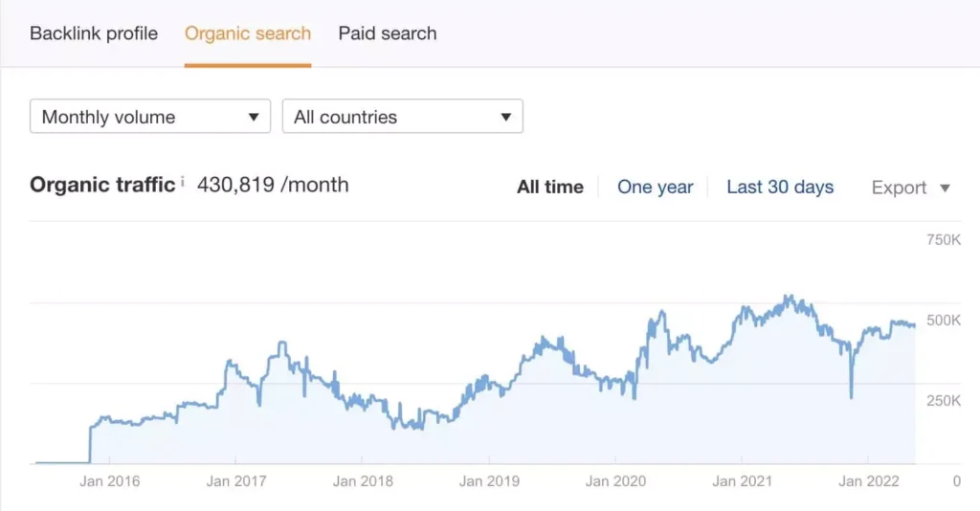Select the Organic search tab
The width and height of the screenshot is (980, 511).
click(x=248, y=33)
